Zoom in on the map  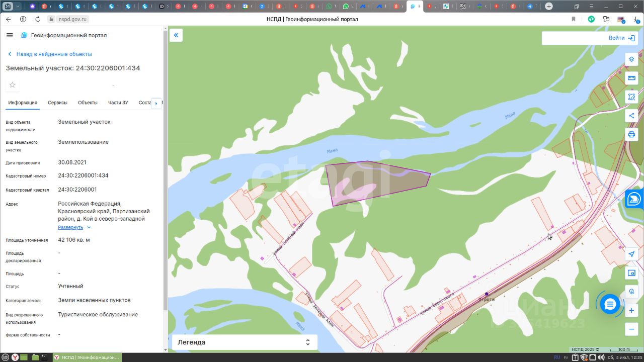(631, 311)
